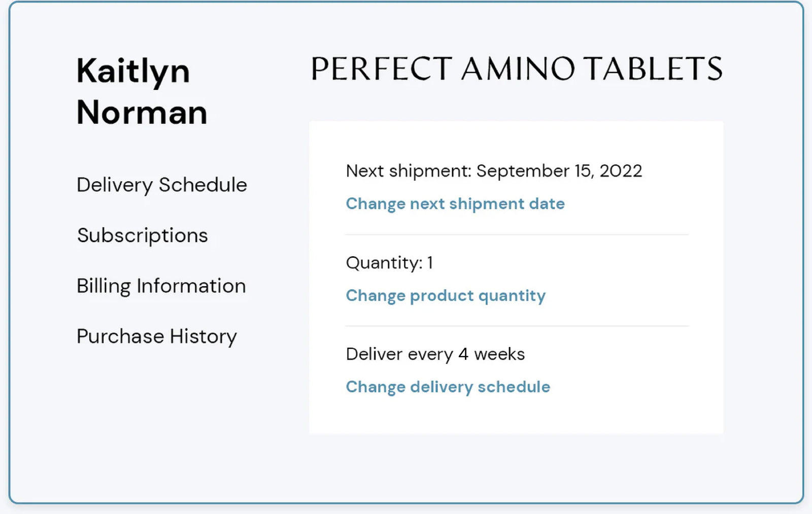Open the Delivery Schedule section
Image resolution: width=812 pixels, height=514 pixels.
pyautogui.click(x=161, y=185)
